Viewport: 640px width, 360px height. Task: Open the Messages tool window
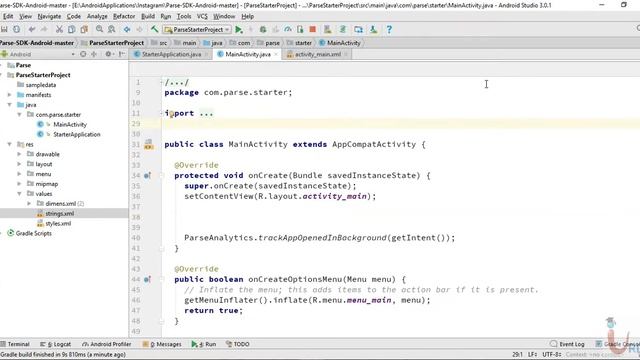162,344
